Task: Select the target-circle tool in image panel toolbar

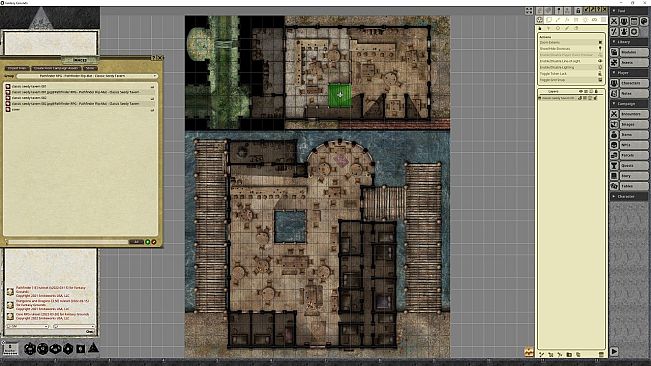Action: (540, 20)
